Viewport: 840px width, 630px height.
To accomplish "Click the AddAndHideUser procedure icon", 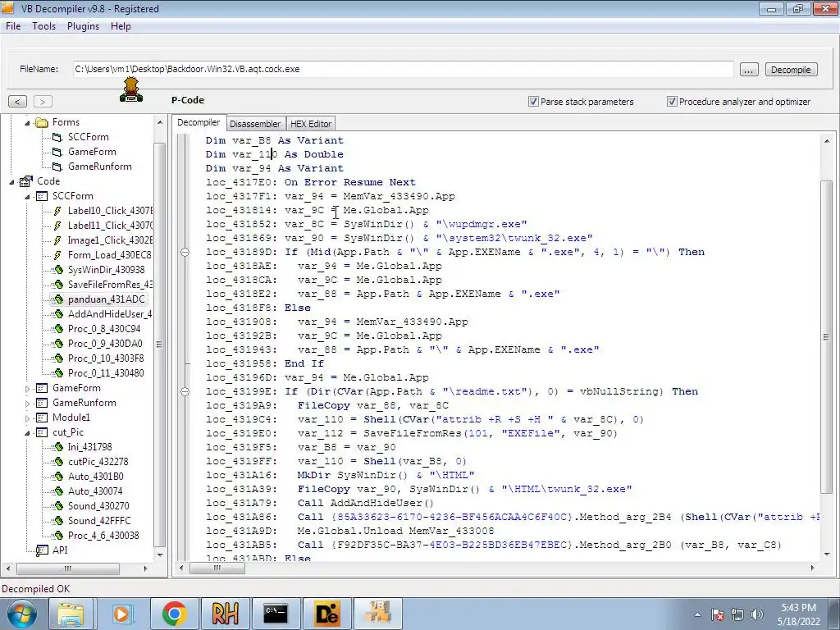I will [57, 314].
